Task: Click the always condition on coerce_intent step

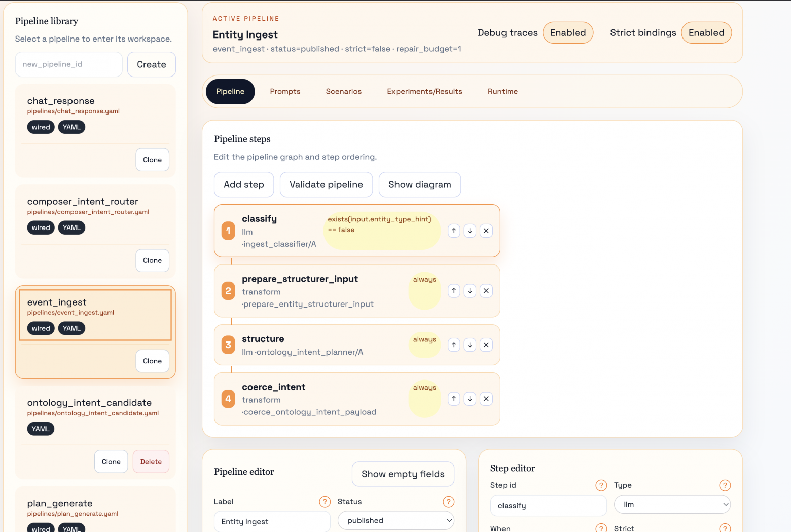Action: [424, 399]
